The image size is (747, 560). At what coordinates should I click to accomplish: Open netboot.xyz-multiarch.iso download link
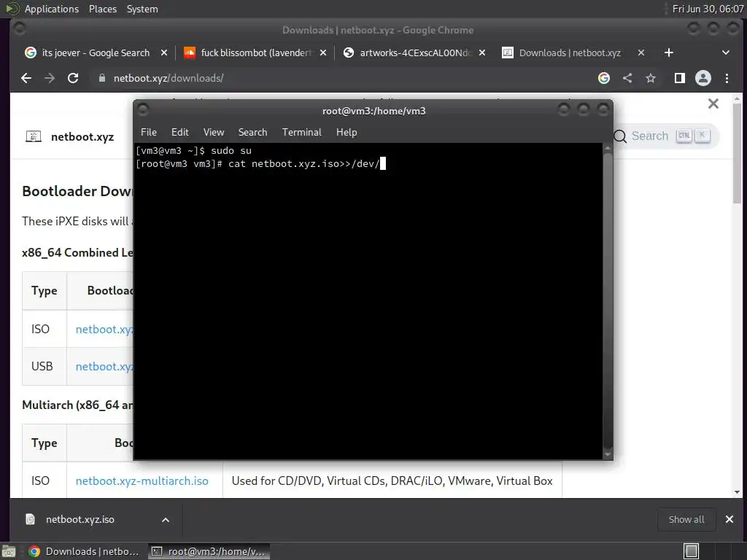point(142,481)
